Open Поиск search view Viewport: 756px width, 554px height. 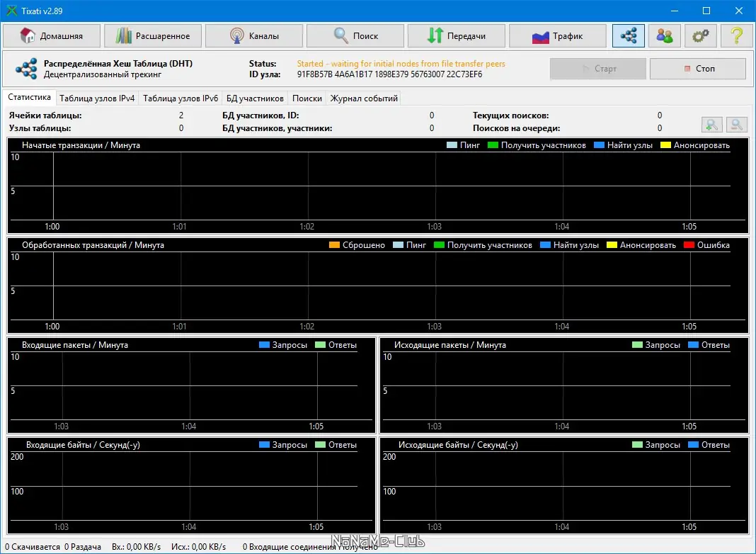[x=355, y=35]
